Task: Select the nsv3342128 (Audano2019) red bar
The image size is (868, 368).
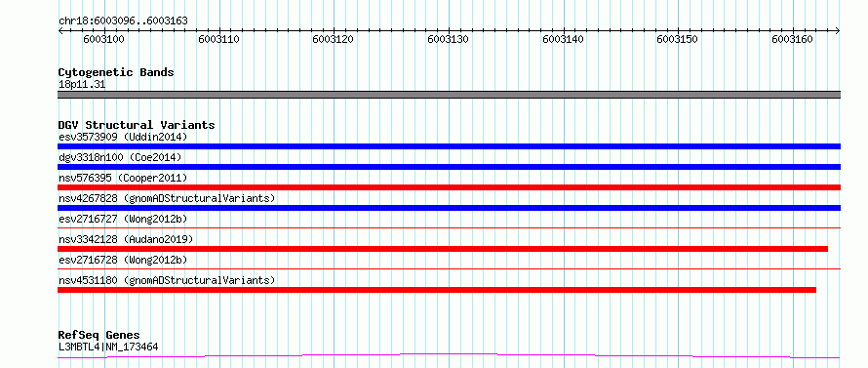Action: tap(443, 249)
